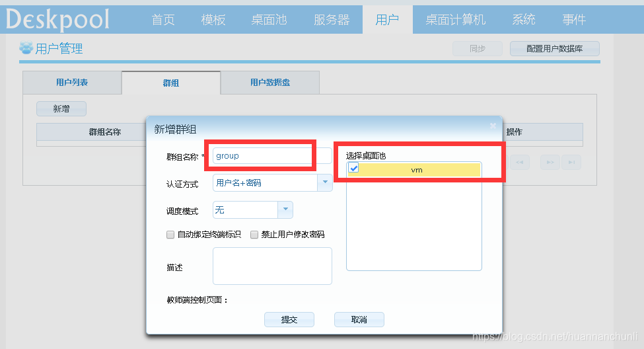The height and width of the screenshot is (349, 644).
Task: Click the 用户管理 users icon
Action: coord(26,48)
